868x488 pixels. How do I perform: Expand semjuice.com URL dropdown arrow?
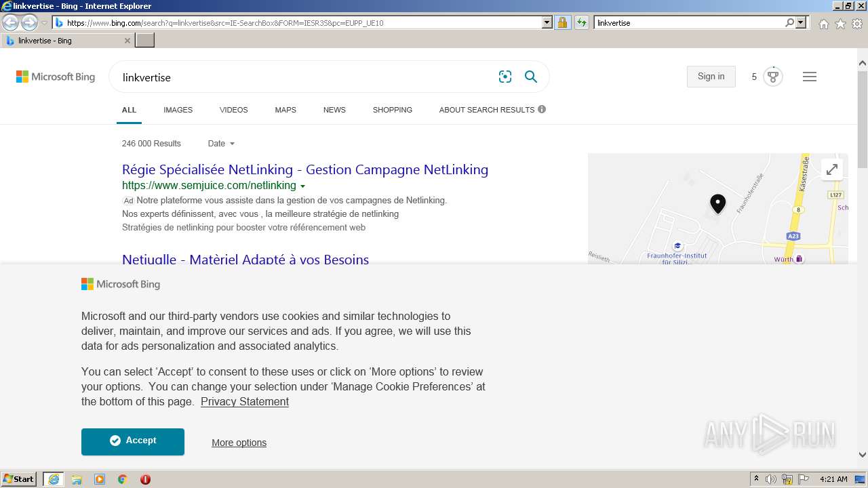click(302, 186)
